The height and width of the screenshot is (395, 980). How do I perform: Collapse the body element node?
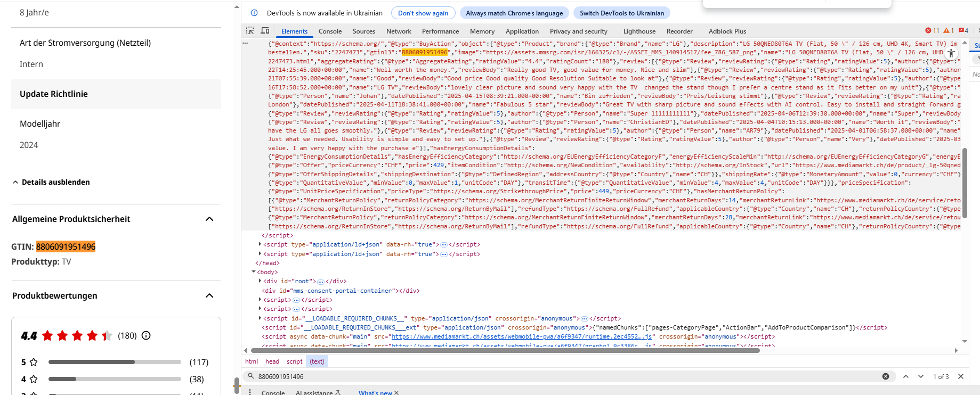point(254,272)
